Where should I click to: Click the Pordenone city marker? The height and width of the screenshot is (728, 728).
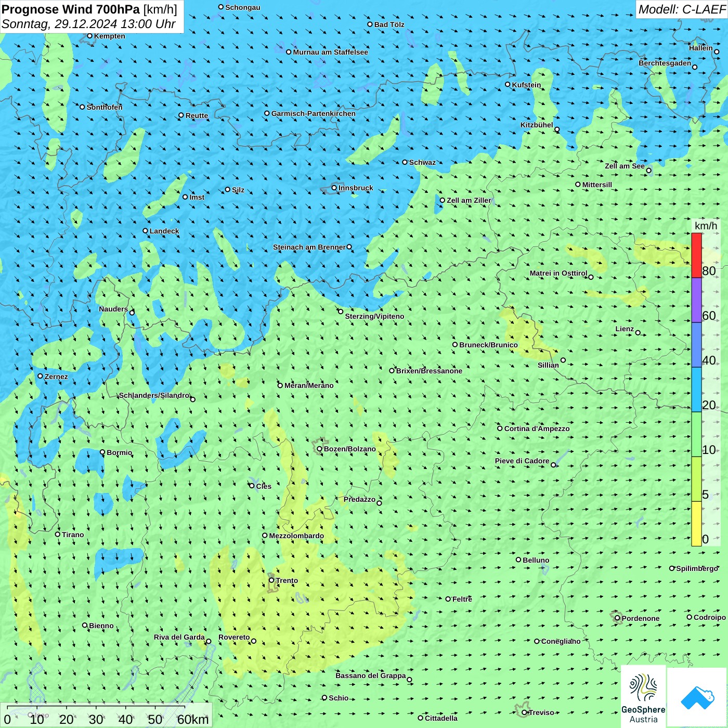tap(618, 618)
